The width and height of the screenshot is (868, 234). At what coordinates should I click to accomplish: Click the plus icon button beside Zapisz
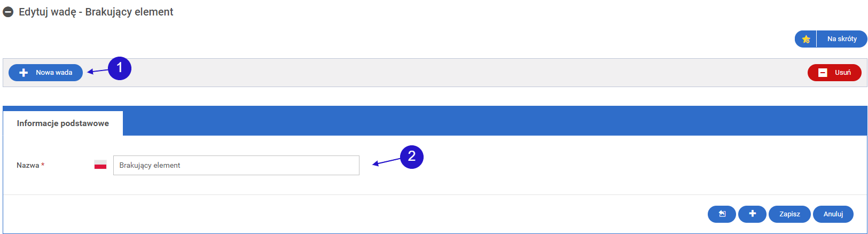tap(752, 214)
